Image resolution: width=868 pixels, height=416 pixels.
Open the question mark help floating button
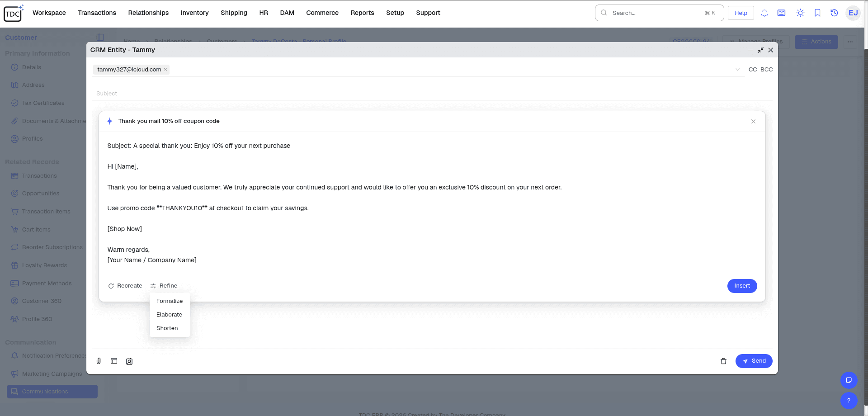(x=849, y=401)
